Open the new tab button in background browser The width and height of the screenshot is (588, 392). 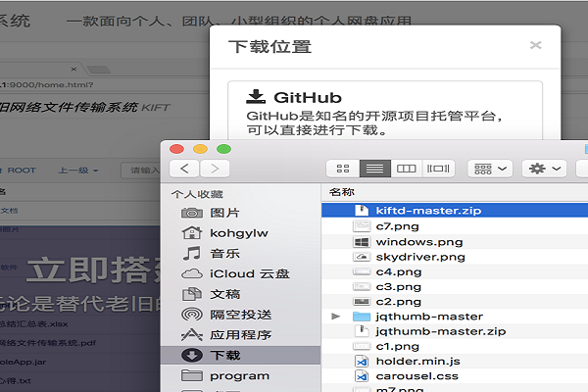point(99,70)
